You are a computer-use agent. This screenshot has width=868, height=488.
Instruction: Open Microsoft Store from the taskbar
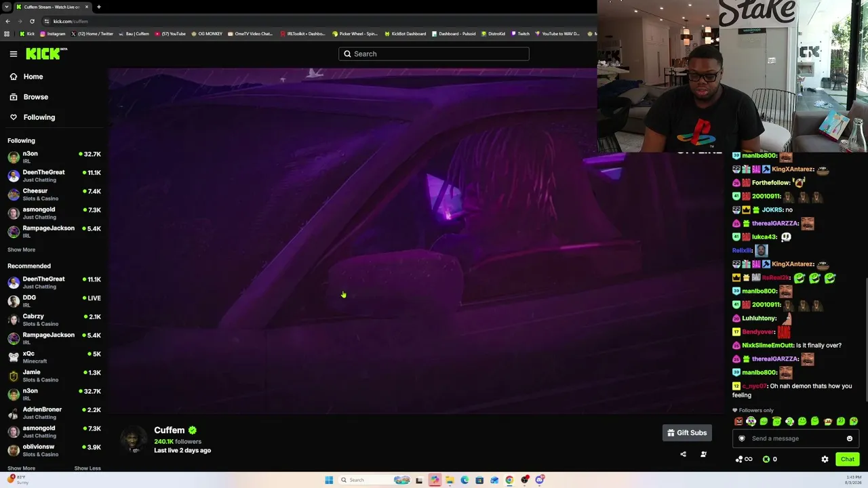[x=479, y=480]
